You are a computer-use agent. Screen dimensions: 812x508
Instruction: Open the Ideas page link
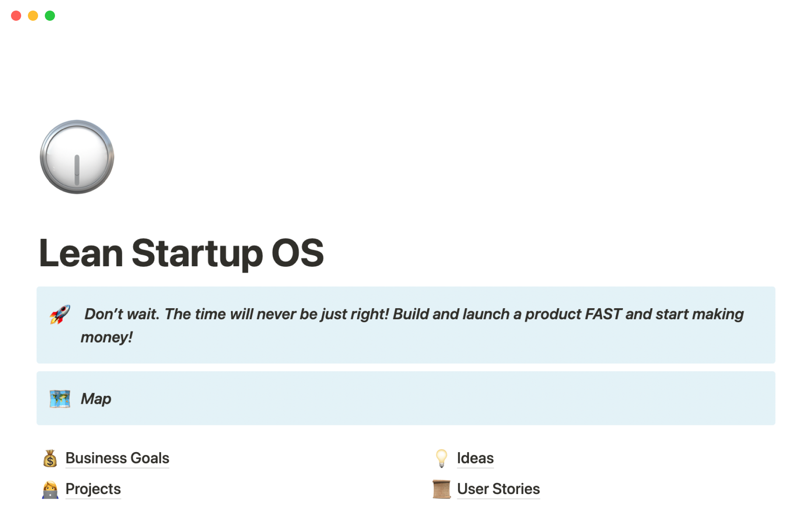click(x=475, y=458)
